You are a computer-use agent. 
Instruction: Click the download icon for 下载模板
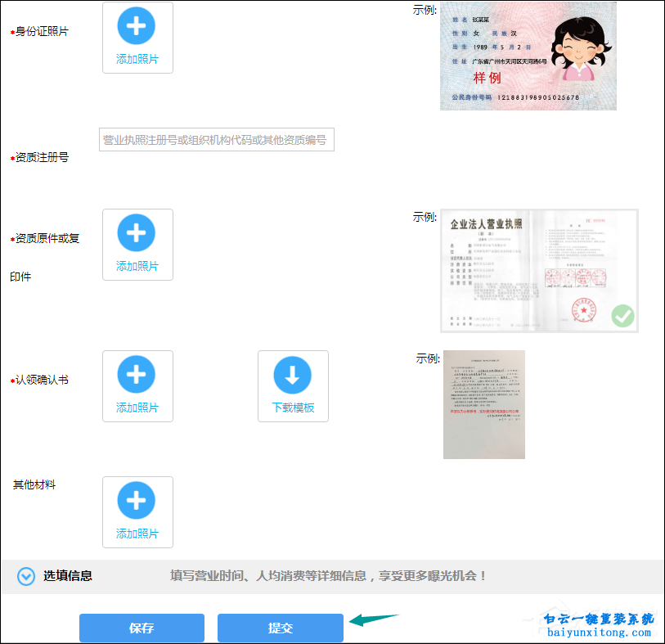coord(292,375)
